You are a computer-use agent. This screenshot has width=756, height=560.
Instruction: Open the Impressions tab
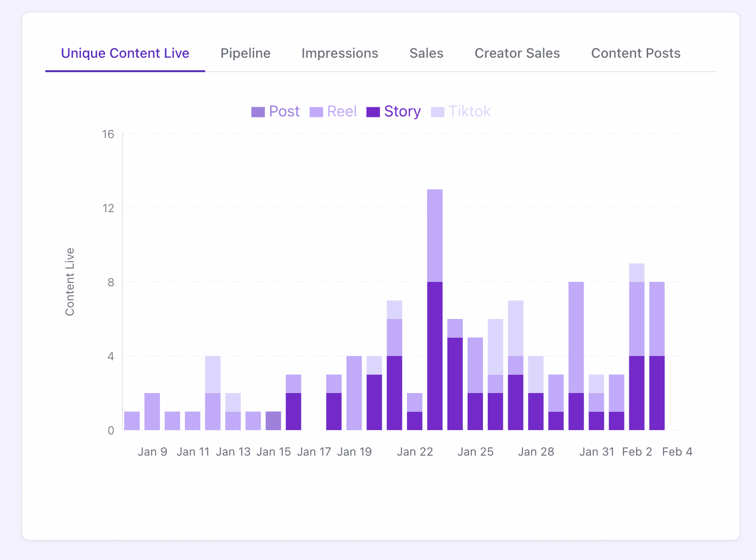[x=340, y=53]
